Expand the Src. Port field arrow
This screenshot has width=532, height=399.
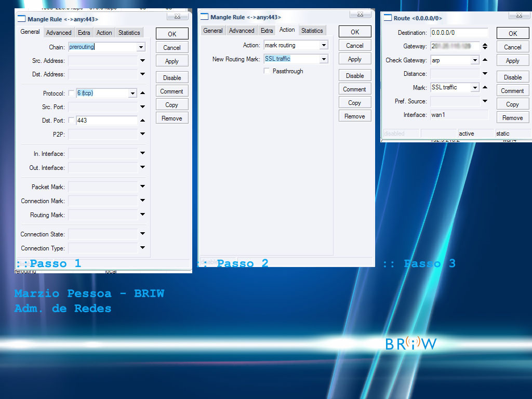tap(142, 107)
